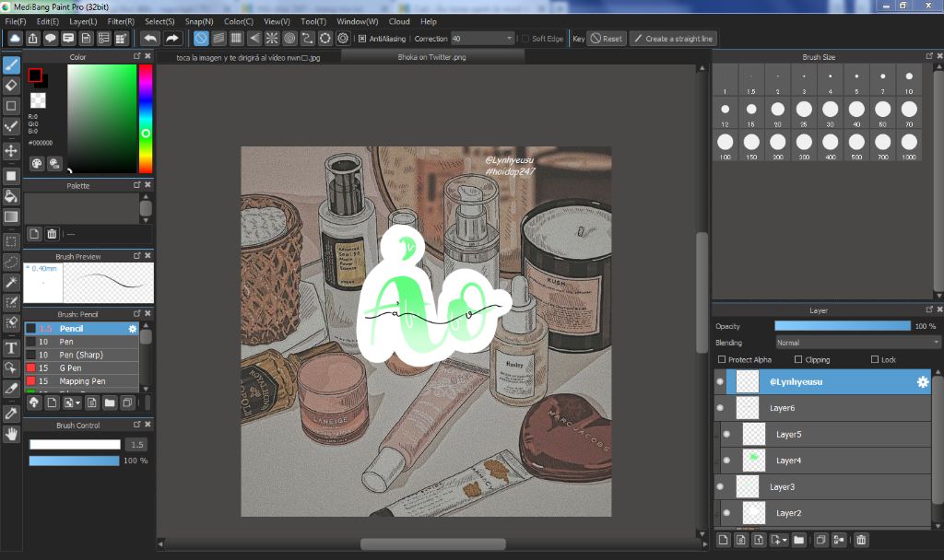Select the rectangular Select tool

pos(11,242)
